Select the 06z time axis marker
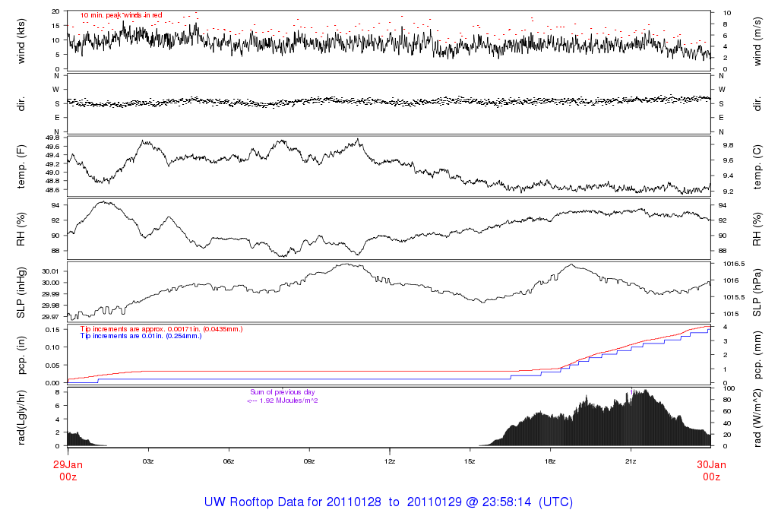Screen dimensions: 778x532 (x=229, y=461)
